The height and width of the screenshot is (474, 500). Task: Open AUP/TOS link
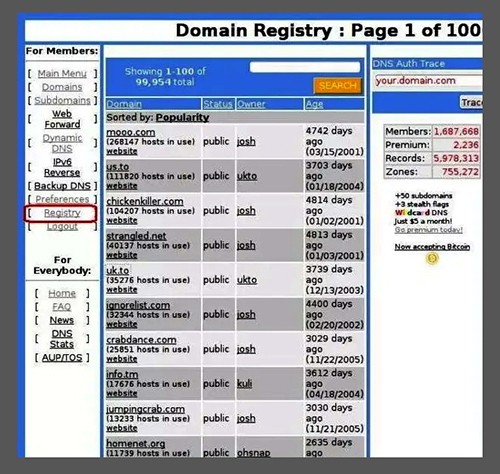(x=62, y=358)
